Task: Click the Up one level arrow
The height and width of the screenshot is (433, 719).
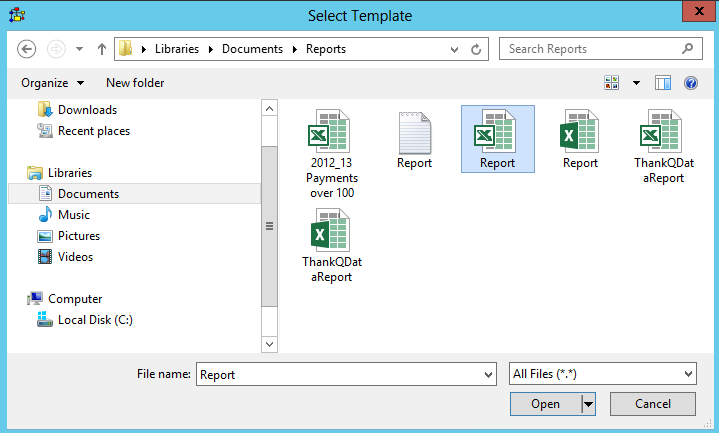Action: point(102,49)
